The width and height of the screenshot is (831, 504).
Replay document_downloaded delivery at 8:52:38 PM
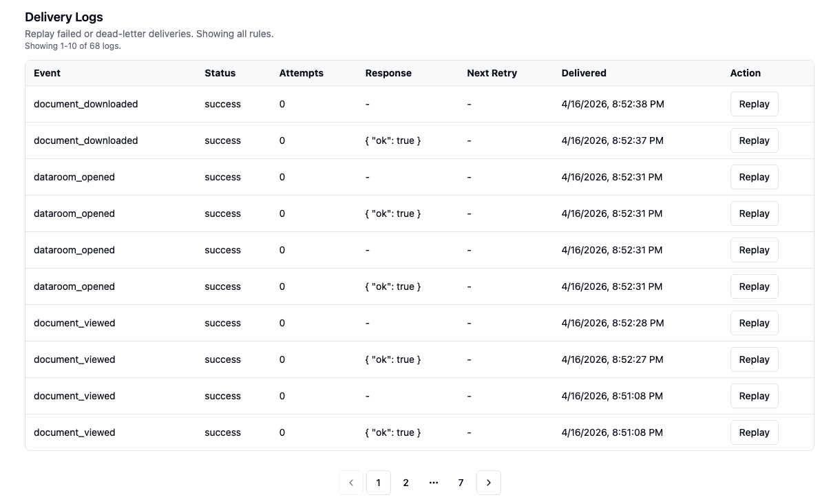[x=754, y=104]
